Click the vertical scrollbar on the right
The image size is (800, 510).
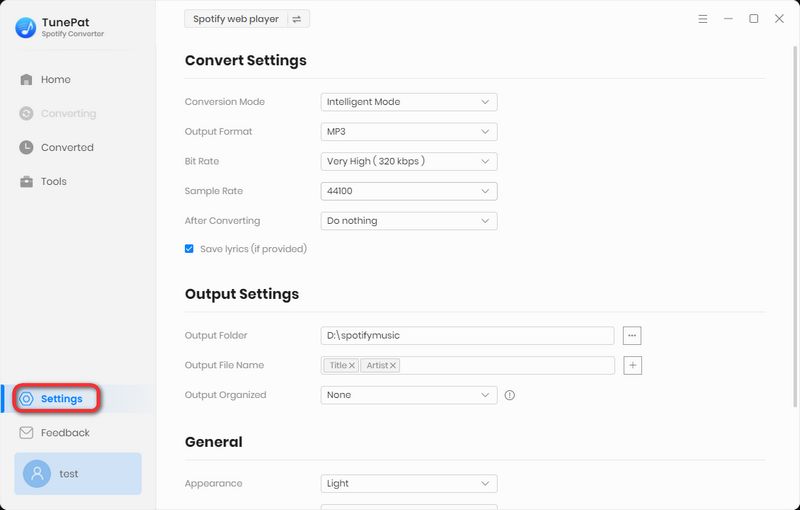point(795,227)
